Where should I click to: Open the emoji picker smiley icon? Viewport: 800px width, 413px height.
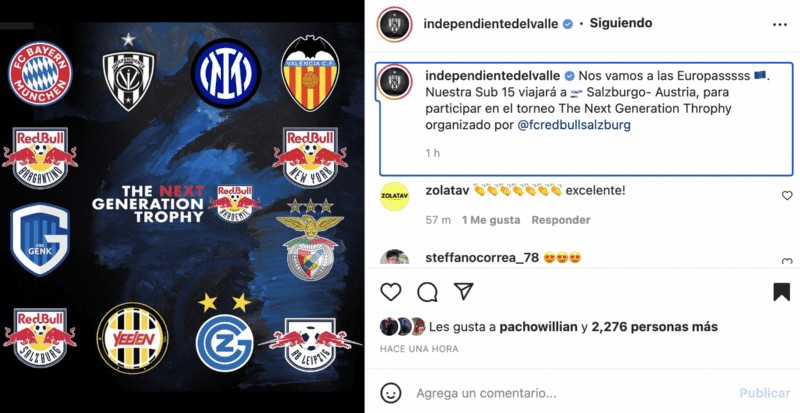pos(390,393)
